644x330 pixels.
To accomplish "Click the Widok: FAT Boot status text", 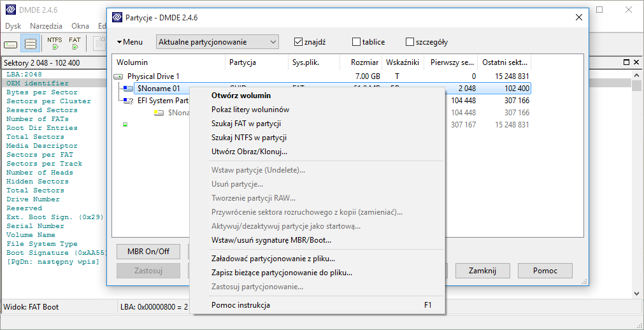I will [x=31, y=307].
